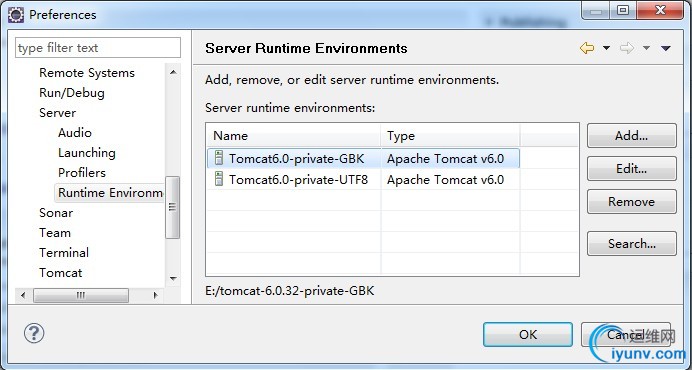Select the Audio preferences tree item

[75, 132]
